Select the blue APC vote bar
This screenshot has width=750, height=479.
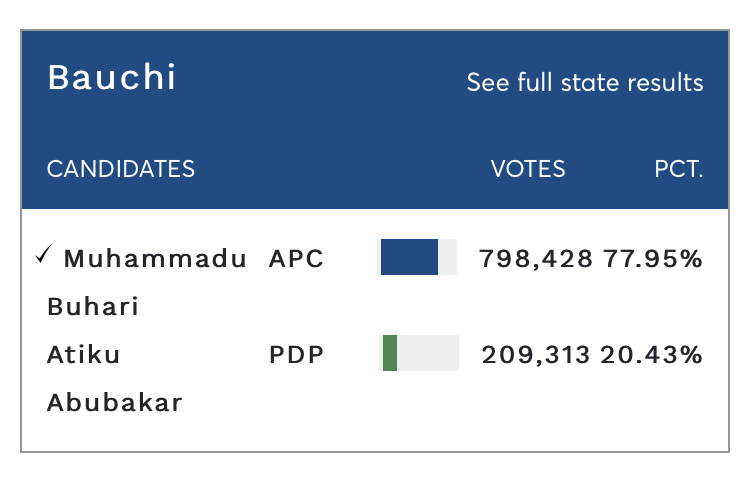point(409,257)
